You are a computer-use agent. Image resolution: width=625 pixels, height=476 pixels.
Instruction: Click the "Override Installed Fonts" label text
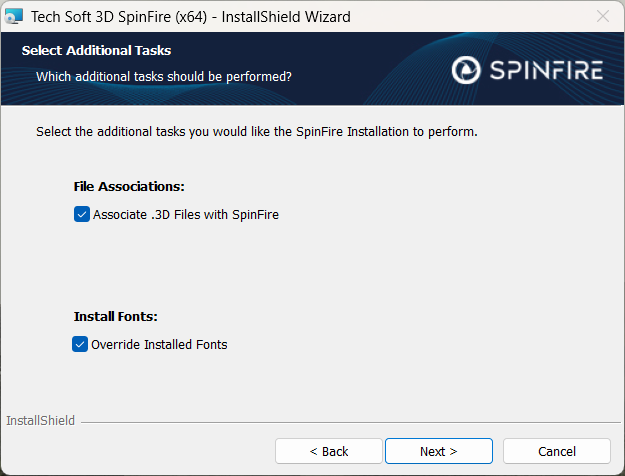(x=159, y=344)
